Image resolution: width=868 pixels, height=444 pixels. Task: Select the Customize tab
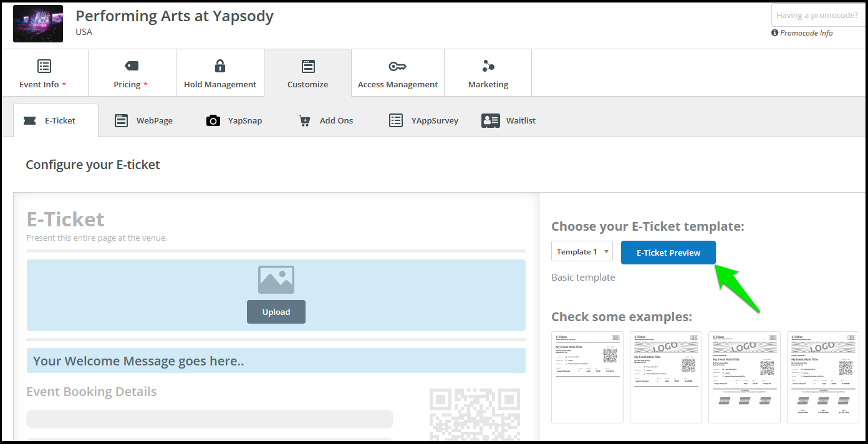tap(308, 73)
